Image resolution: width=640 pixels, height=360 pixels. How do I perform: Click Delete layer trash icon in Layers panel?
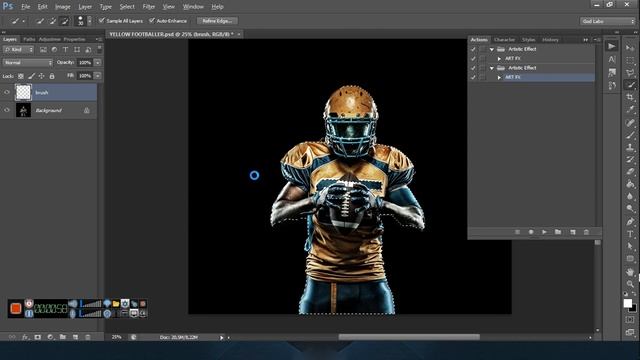(x=87, y=337)
